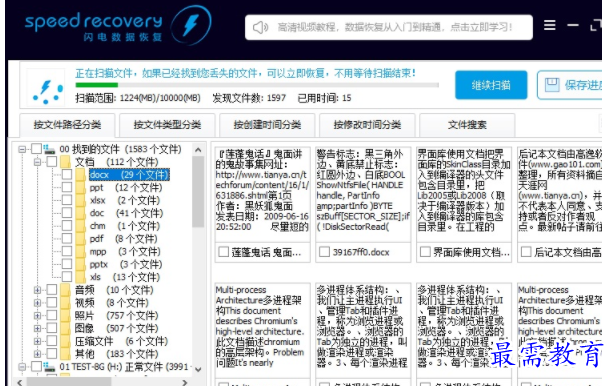612x386 pixels.
Task: Switch to 按文件类型分类 tab
Action: point(167,125)
